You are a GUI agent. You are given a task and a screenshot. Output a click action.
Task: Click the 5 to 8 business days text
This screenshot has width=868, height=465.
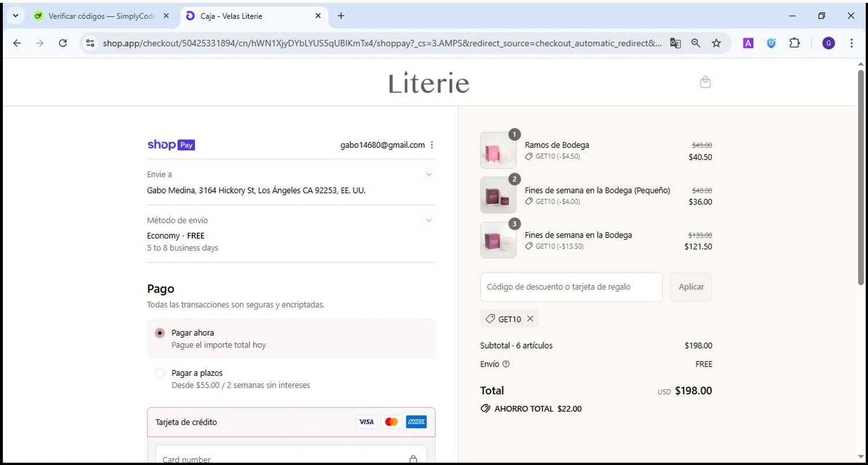point(183,248)
